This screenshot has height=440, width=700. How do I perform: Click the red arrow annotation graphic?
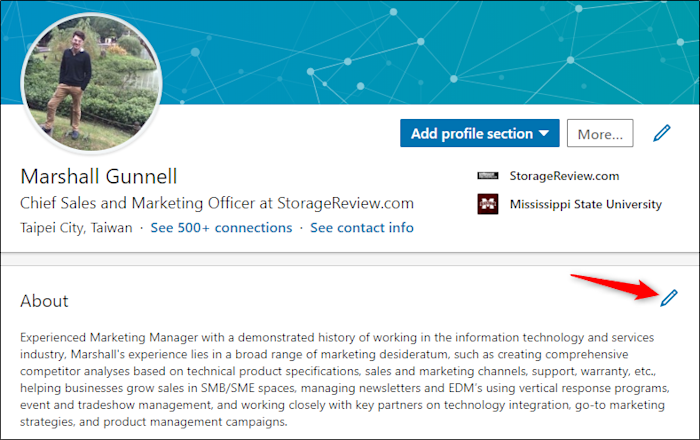[x=617, y=286]
